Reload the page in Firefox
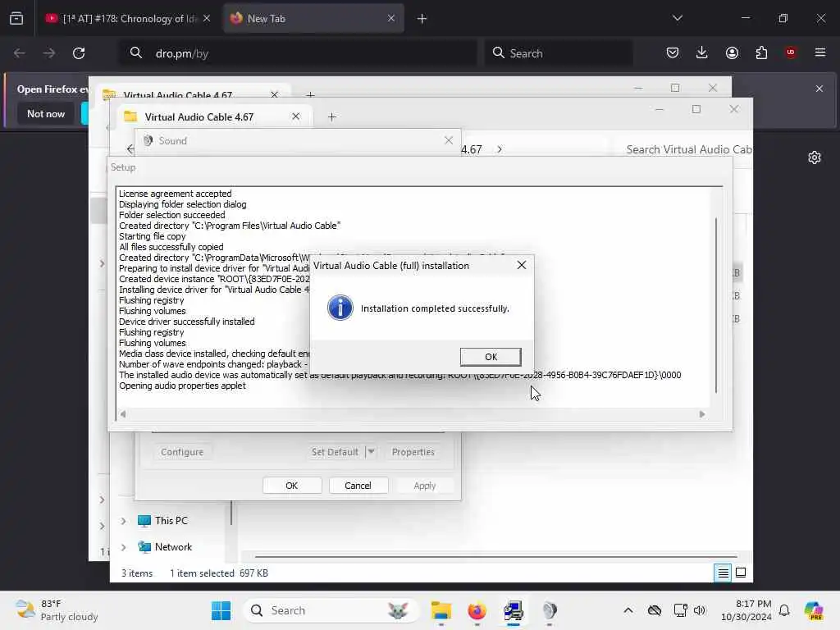Screen dimensions: 840x630 pyautogui.click(x=79, y=53)
